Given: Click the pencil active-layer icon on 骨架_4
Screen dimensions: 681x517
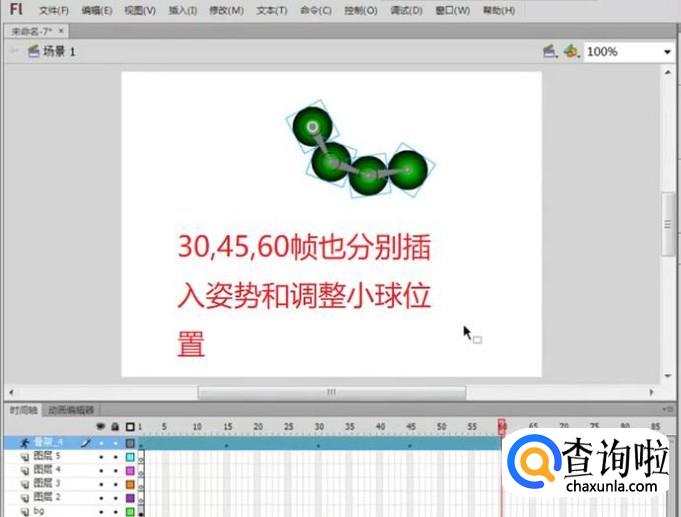Looking at the screenshot, I should [x=86, y=443].
